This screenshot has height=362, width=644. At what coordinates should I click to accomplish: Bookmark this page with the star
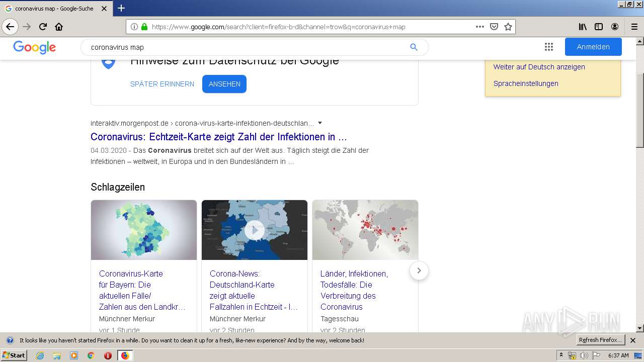(x=508, y=27)
